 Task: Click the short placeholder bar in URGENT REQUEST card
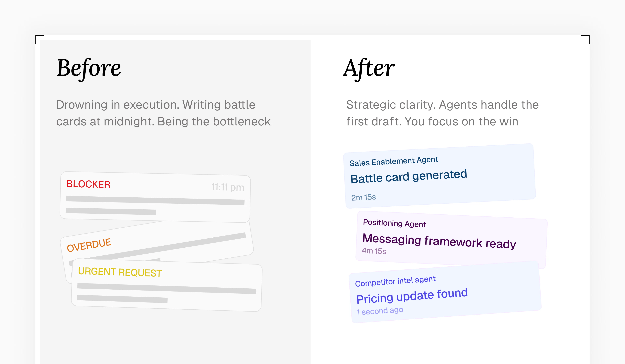click(122, 299)
